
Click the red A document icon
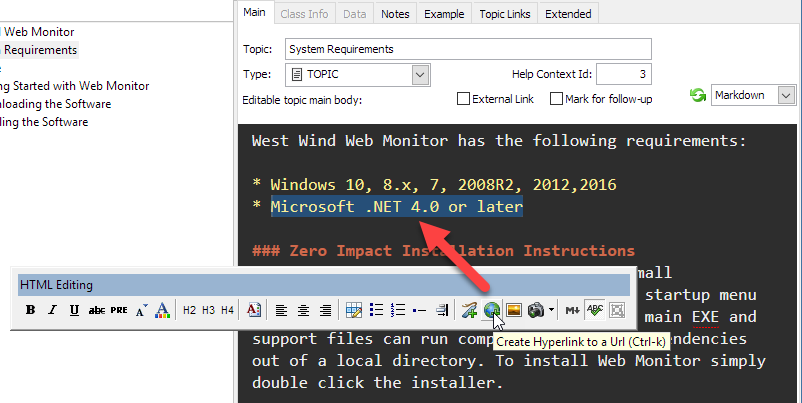tap(254, 310)
